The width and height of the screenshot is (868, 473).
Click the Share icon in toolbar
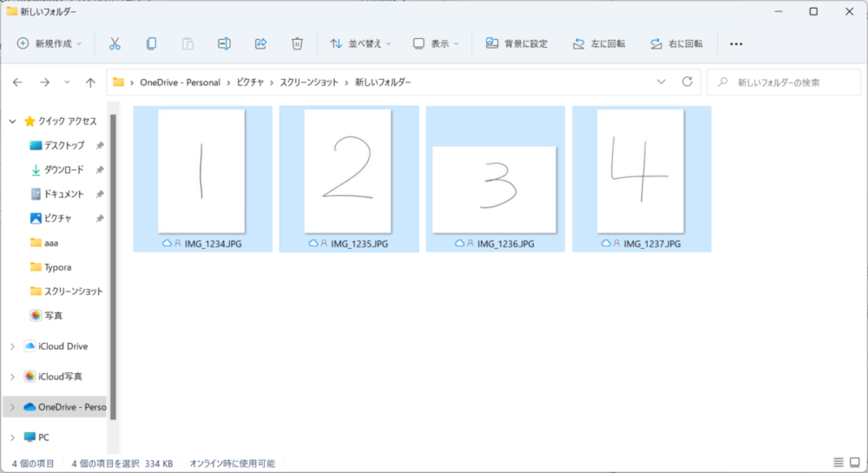point(260,43)
